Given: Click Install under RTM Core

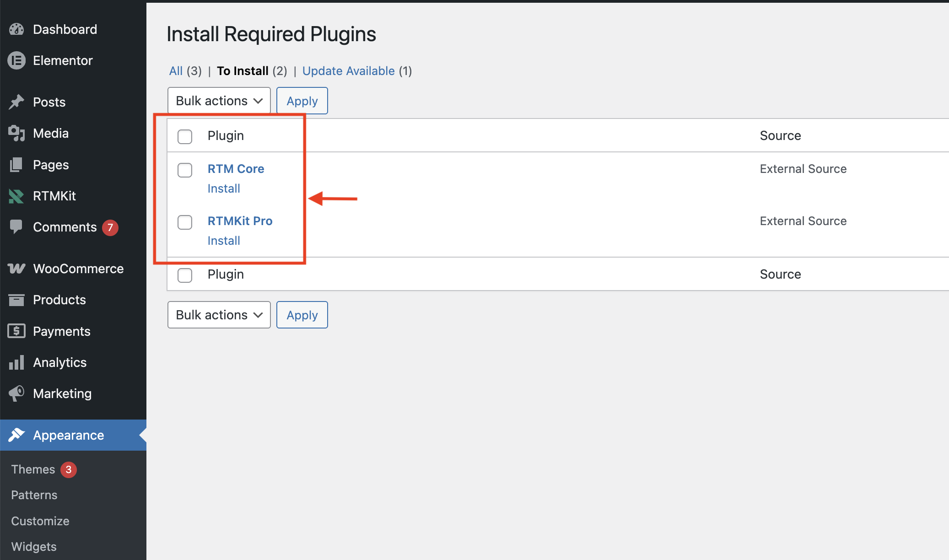Looking at the screenshot, I should click(224, 188).
